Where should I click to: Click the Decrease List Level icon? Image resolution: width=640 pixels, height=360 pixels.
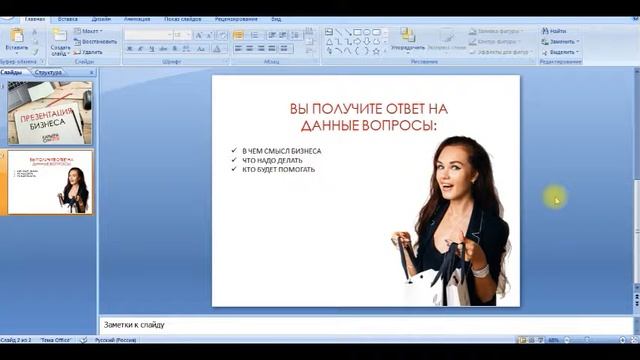click(272, 36)
